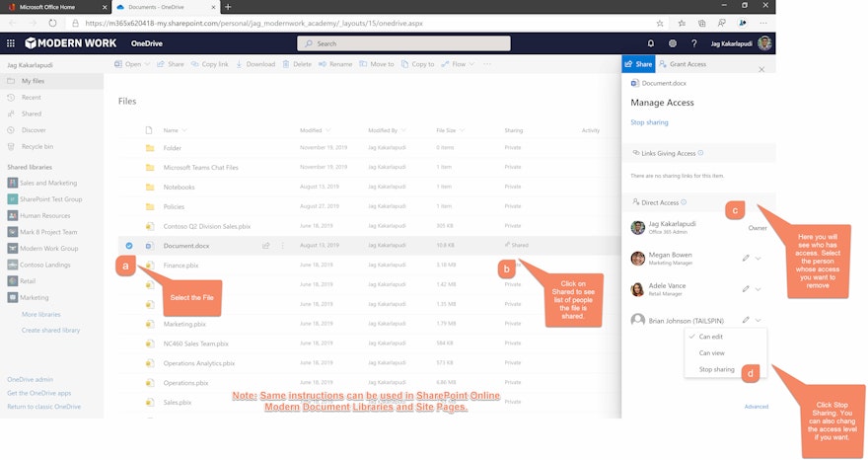Switch to Microsoft Office Home browser tab

[55, 7]
